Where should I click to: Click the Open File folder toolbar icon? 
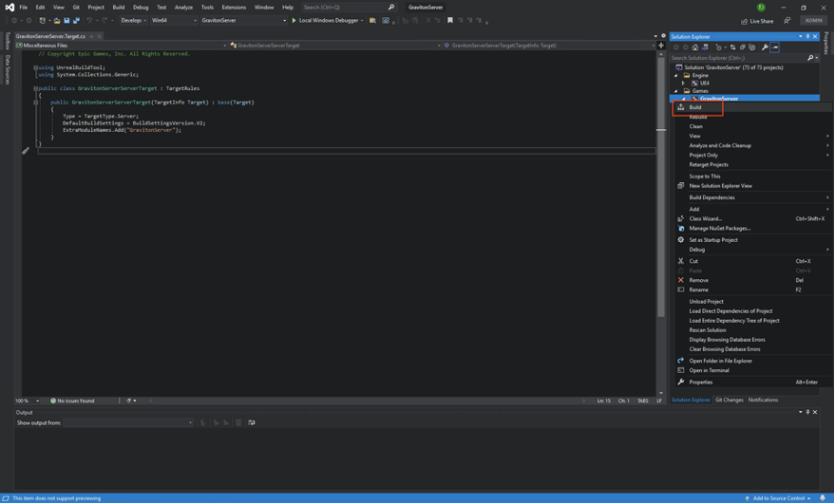[57, 20]
